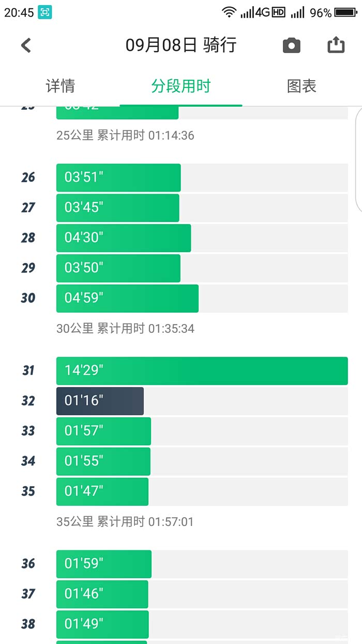Select the dark kilometer 32 bar 01'16"

tap(100, 401)
